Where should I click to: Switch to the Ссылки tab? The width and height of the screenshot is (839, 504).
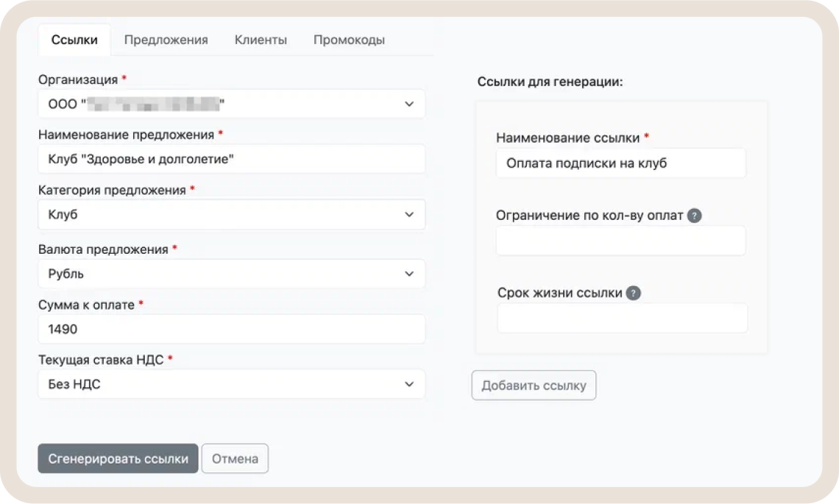coord(74,40)
